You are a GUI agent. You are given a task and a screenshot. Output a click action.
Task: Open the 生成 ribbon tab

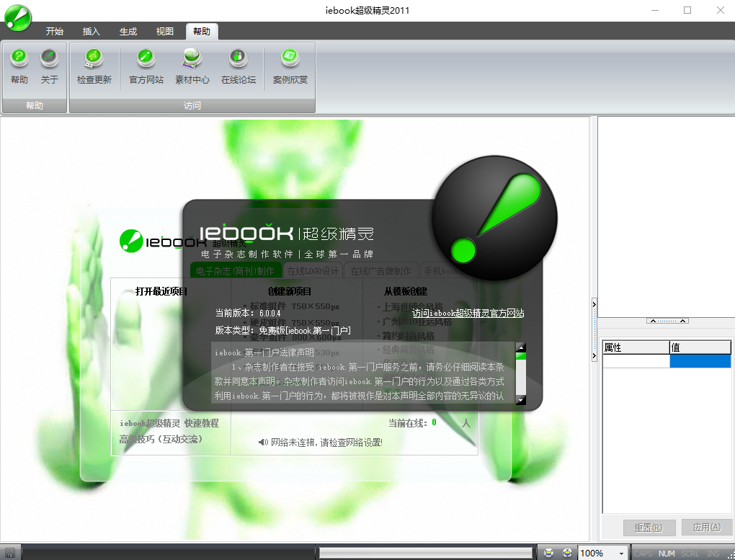pyautogui.click(x=128, y=32)
